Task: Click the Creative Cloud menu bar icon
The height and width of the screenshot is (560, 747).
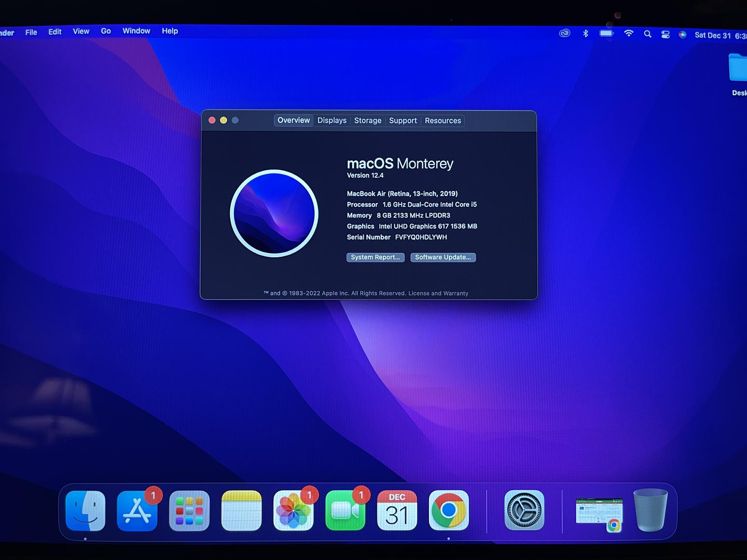Action: [x=564, y=33]
